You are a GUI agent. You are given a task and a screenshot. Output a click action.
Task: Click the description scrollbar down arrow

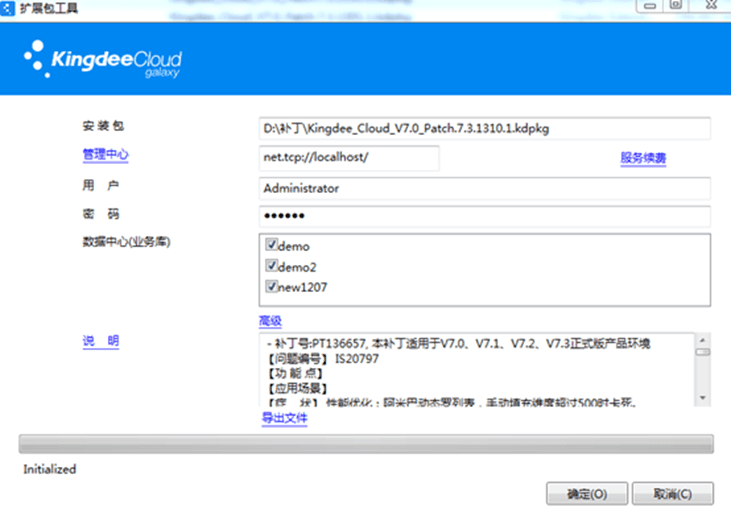(x=703, y=398)
